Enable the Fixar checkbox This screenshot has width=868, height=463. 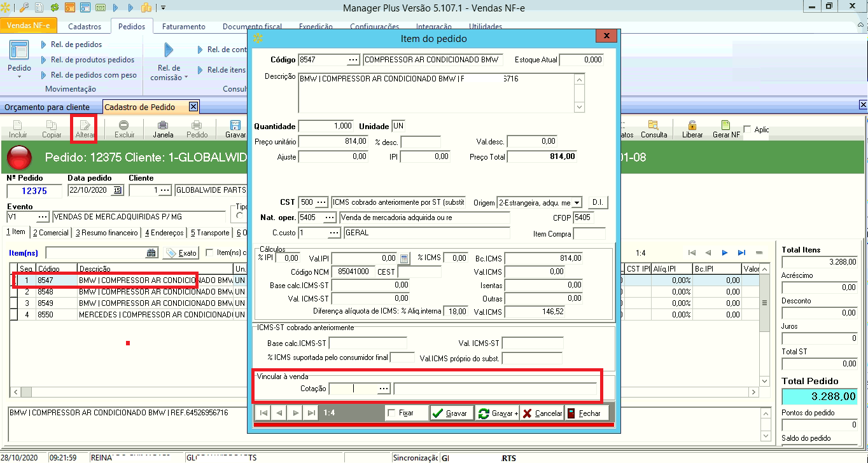coord(391,413)
